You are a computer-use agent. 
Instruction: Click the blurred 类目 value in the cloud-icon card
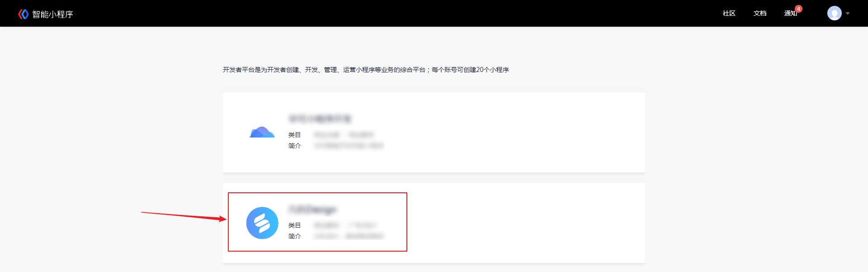pos(344,135)
